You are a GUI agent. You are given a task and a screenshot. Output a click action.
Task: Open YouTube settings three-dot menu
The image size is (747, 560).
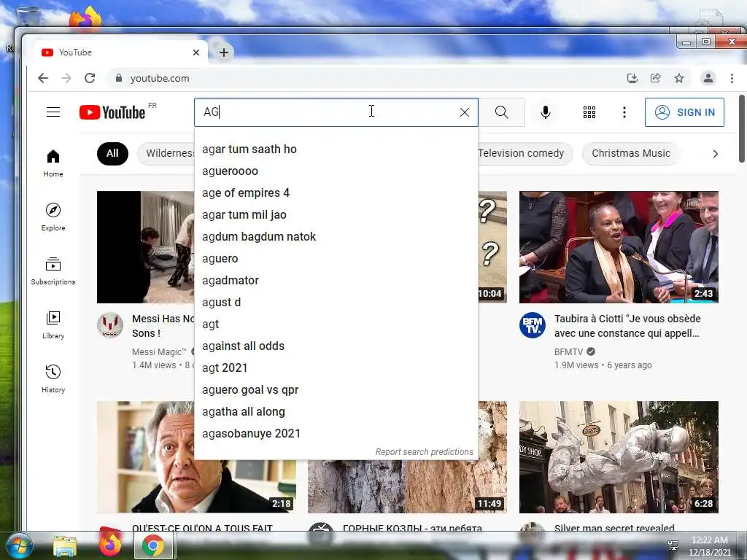click(x=624, y=112)
